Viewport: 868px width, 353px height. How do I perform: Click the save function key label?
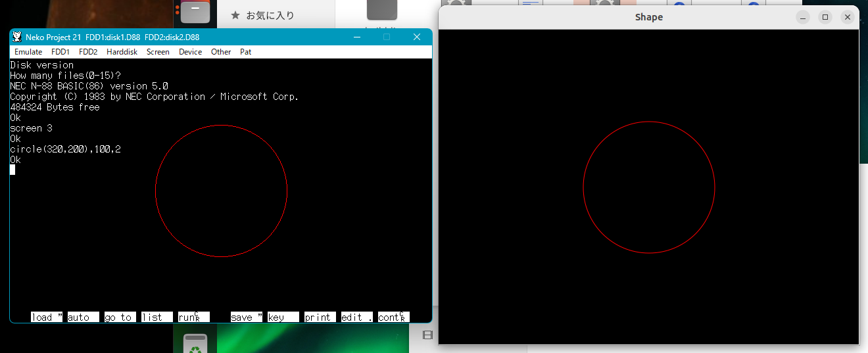pyautogui.click(x=246, y=317)
